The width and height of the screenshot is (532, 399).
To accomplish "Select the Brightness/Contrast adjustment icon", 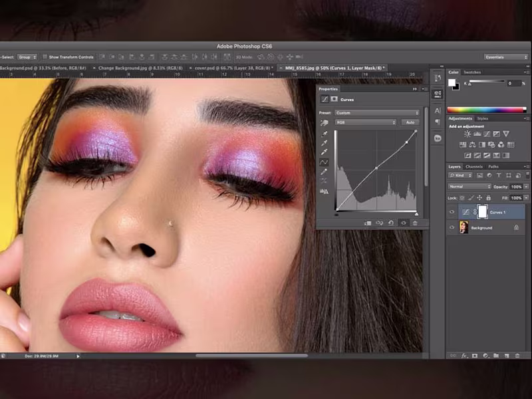I will pyautogui.click(x=466, y=134).
